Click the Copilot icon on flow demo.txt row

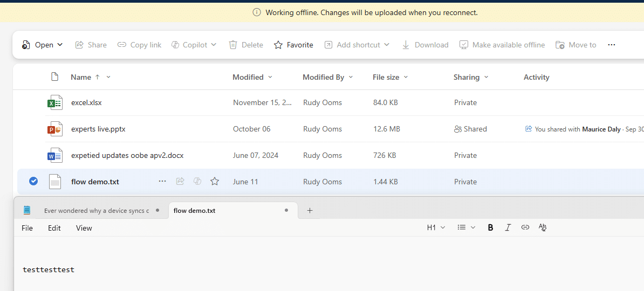[x=197, y=181]
